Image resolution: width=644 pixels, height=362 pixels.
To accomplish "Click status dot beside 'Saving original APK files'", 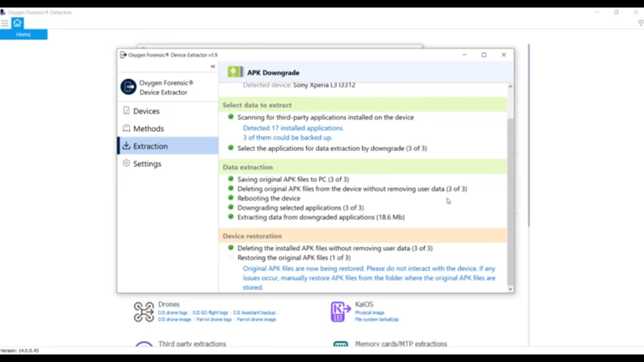I will pyautogui.click(x=231, y=179).
